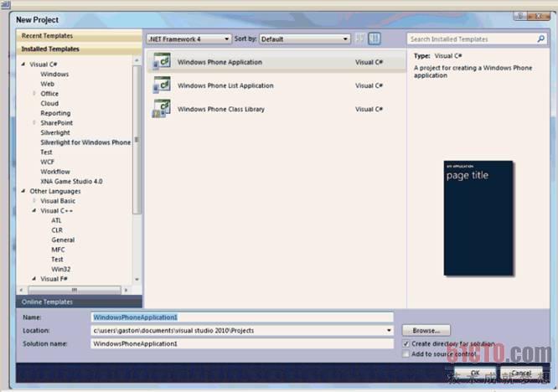Open the Location path dropdown arrow
Screen dimensions: 558x392
(x=389, y=331)
